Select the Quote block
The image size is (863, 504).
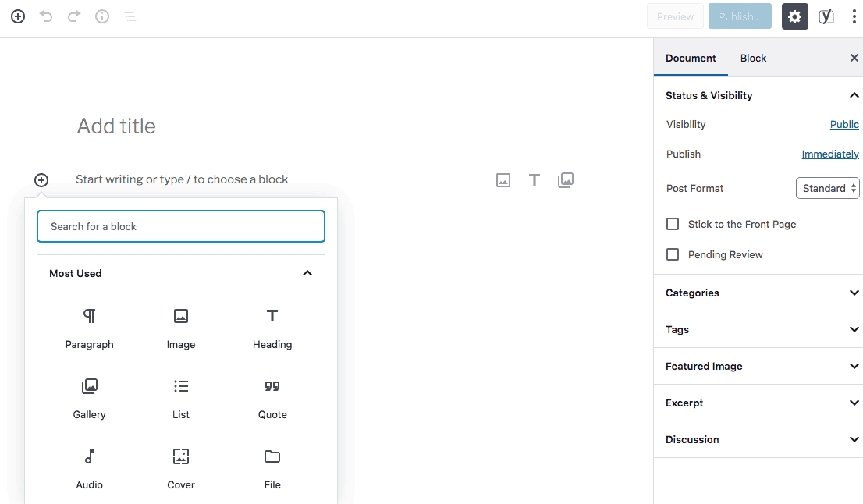(272, 399)
